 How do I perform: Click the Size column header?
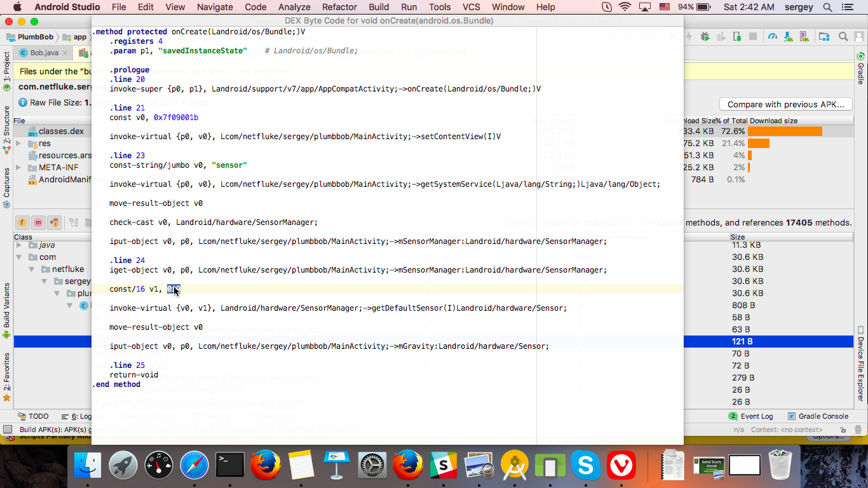click(x=738, y=237)
